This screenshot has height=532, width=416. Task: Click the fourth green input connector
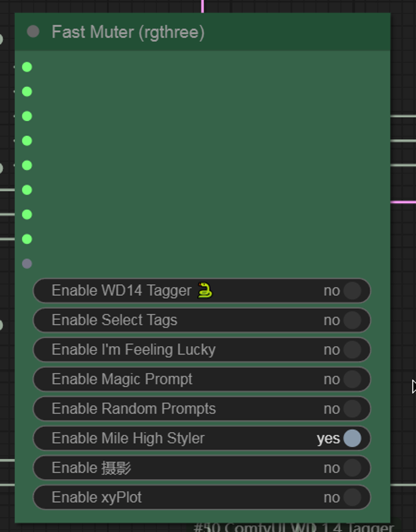click(27, 141)
